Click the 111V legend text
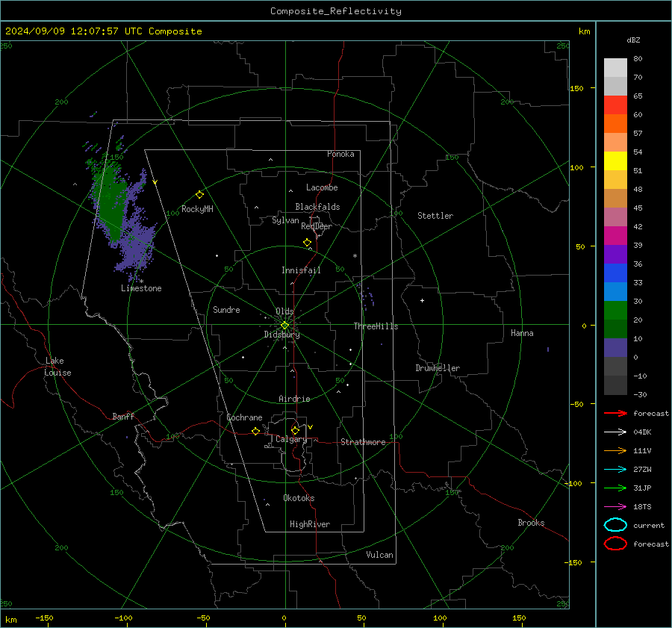This screenshot has height=628, width=672. coord(642,450)
